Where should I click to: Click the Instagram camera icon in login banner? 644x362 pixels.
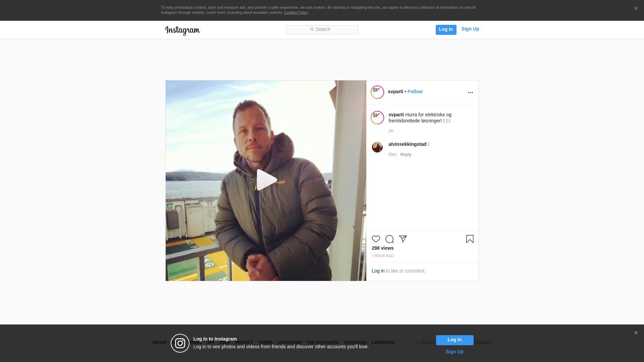[180, 343]
